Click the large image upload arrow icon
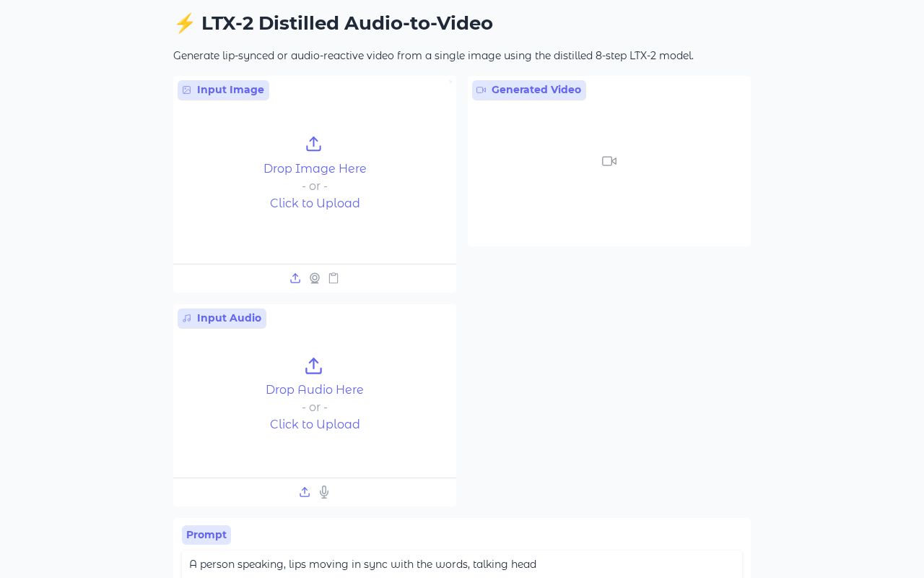 [x=313, y=144]
